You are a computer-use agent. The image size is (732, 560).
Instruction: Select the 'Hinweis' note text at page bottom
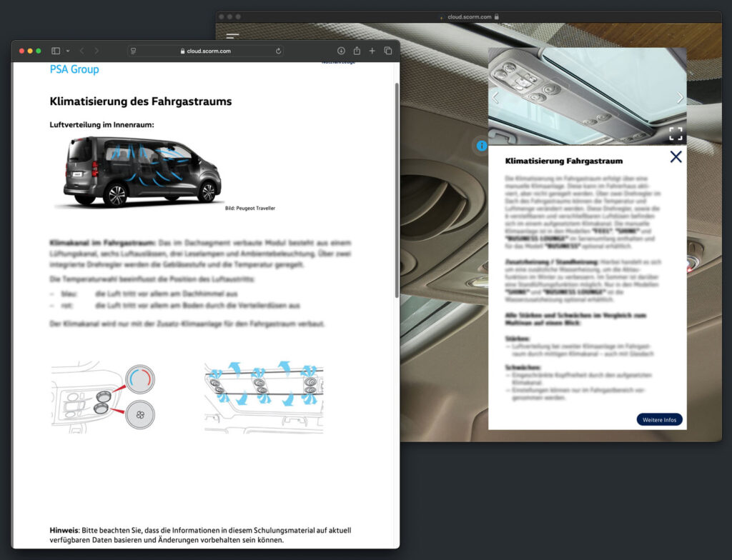coord(200,535)
